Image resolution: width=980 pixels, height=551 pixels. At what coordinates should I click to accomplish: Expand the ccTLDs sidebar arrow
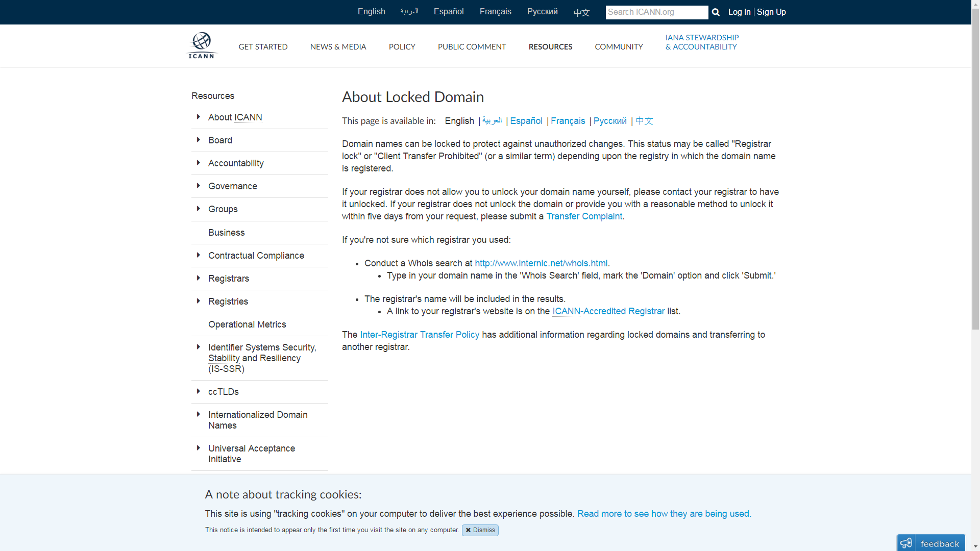[x=198, y=391]
